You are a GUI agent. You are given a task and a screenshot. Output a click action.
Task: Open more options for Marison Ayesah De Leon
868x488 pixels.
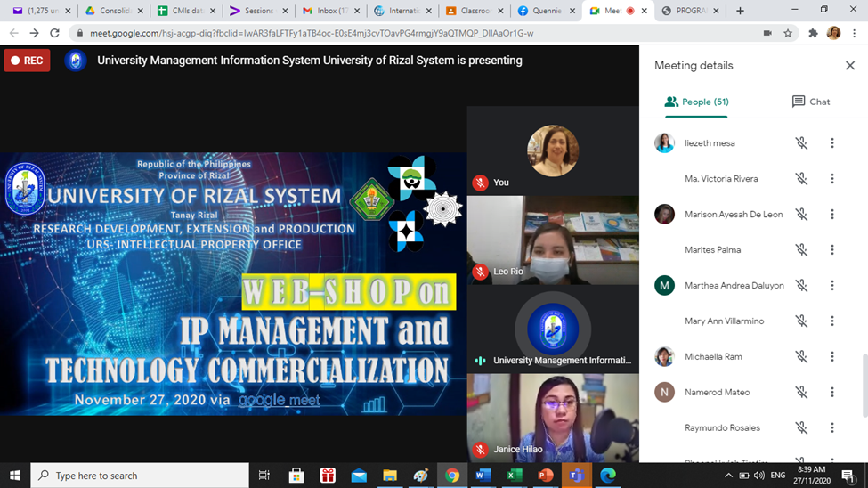[x=832, y=214]
